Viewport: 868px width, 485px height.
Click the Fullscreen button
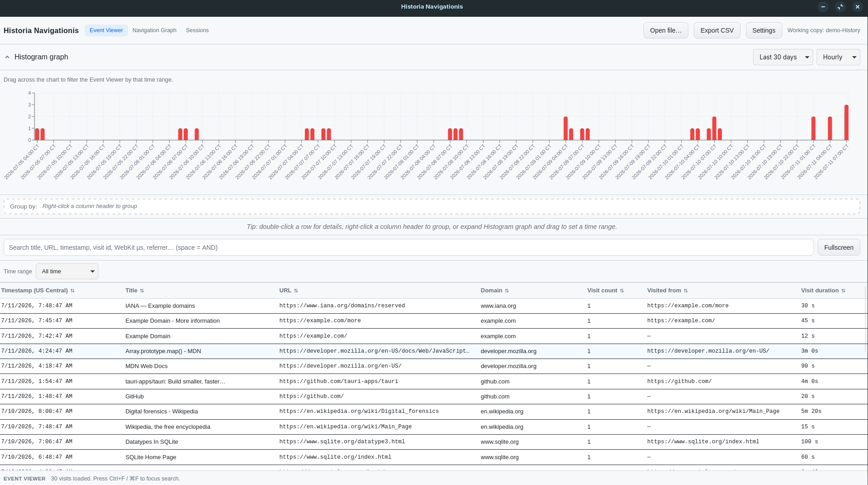click(x=839, y=247)
